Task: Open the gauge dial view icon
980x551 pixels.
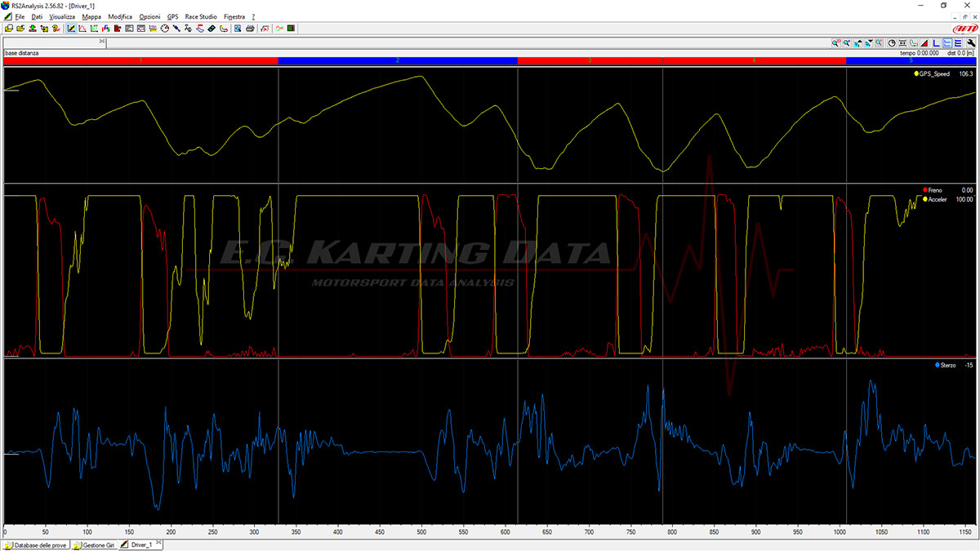Action: click(164, 29)
